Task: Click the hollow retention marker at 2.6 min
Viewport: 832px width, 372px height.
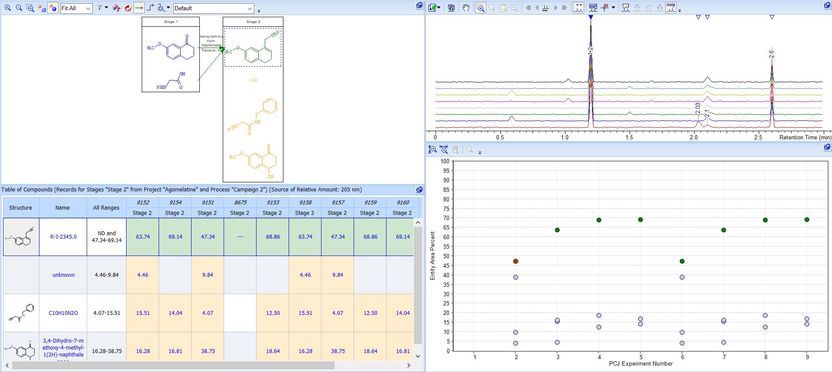Action: coord(772,18)
